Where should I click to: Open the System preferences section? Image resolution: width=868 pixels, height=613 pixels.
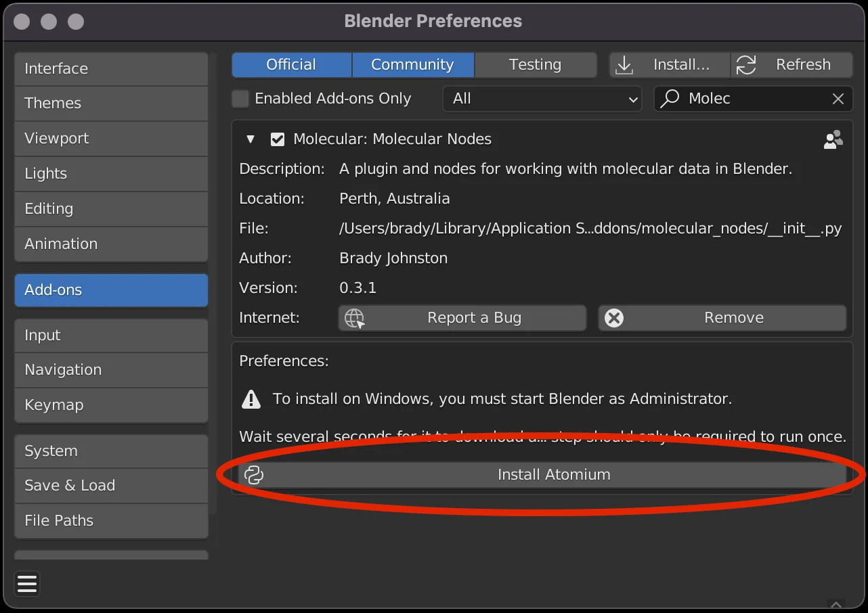coord(111,451)
